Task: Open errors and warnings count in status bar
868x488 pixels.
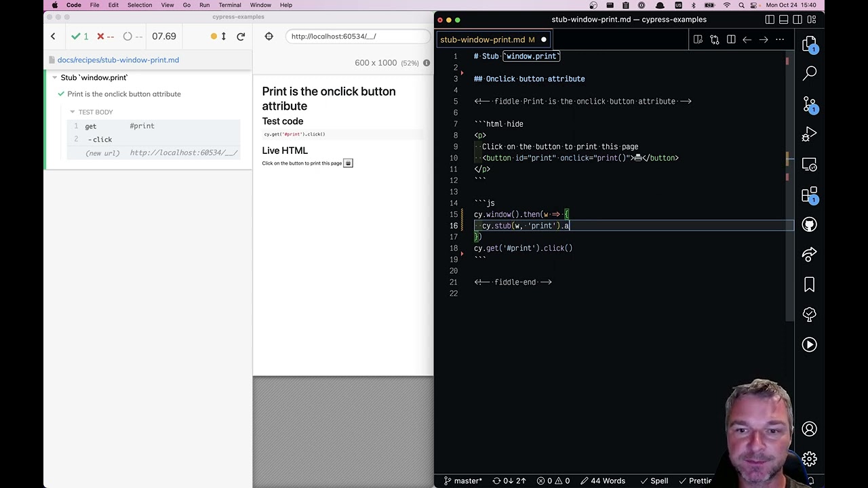Action: click(x=553, y=481)
